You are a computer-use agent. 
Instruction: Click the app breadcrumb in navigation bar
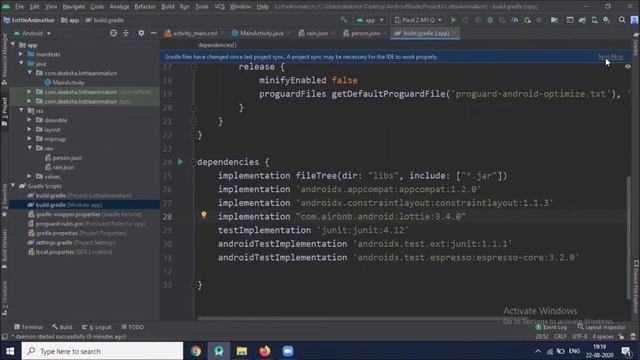(70, 20)
